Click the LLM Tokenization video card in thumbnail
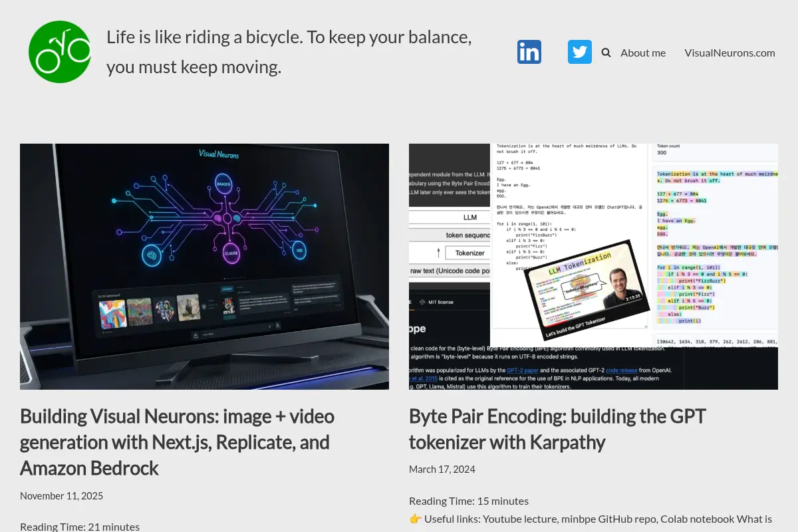This screenshot has width=798, height=532. click(x=587, y=286)
